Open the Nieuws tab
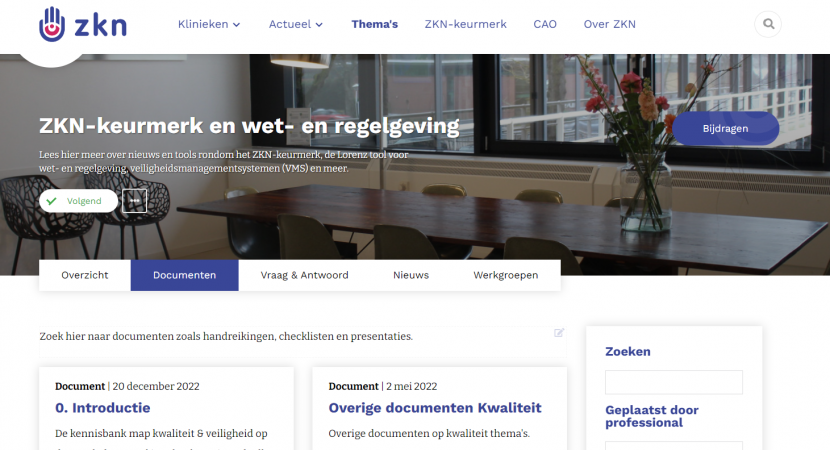The image size is (830, 450). click(411, 275)
